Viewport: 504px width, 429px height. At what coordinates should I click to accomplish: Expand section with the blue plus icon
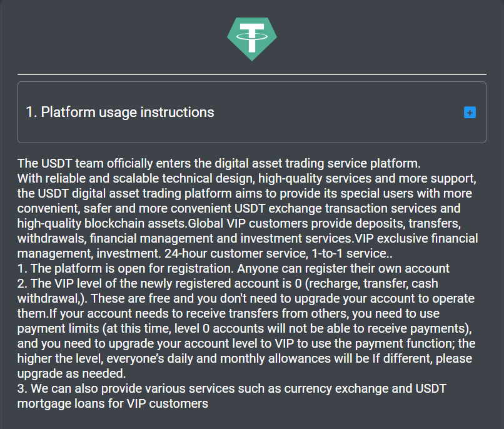click(470, 113)
